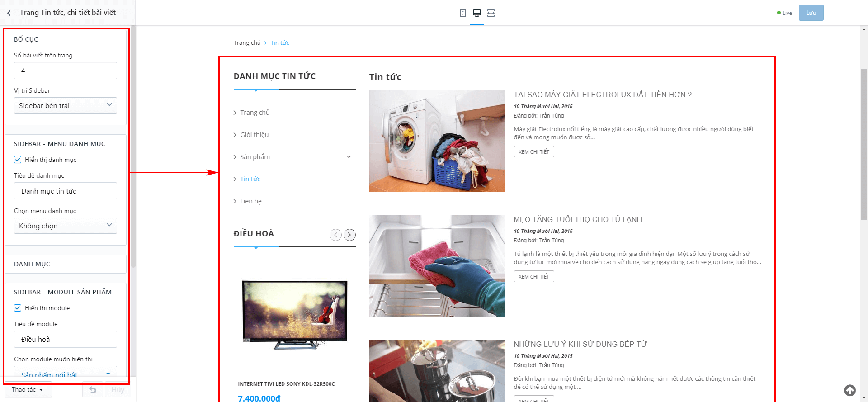868x402 pixels.
Task: Click the 'Lưu' save button
Action: click(x=811, y=13)
